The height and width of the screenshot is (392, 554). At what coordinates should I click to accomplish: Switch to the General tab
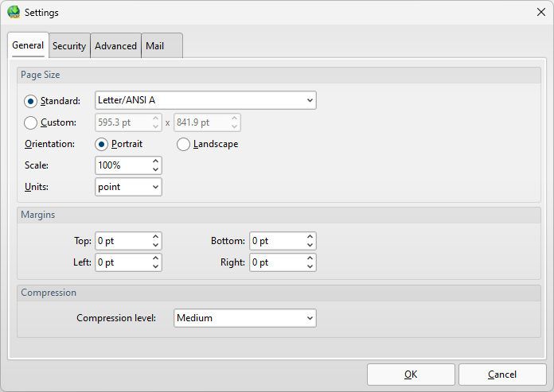pos(28,45)
